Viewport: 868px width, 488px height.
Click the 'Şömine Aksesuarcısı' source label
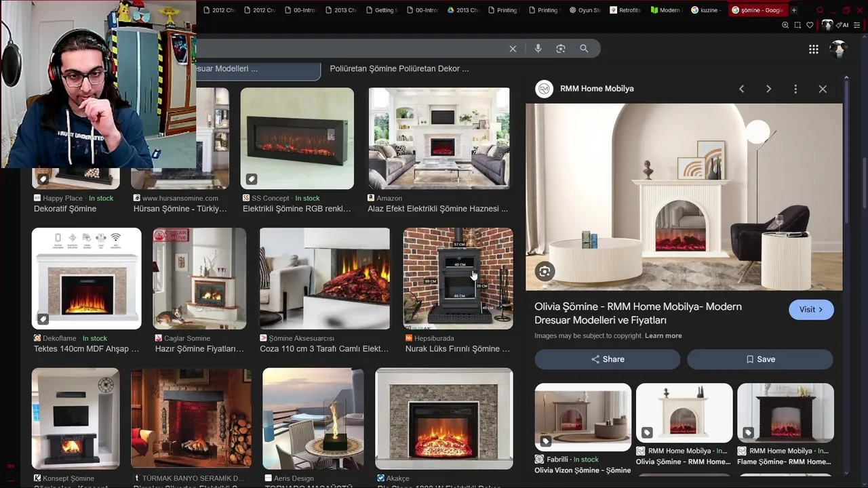[x=302, y=338]
